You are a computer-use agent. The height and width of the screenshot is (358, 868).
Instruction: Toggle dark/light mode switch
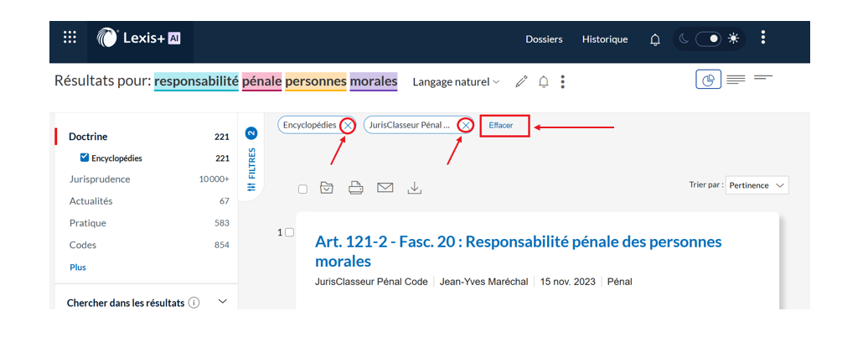point(708,39)
